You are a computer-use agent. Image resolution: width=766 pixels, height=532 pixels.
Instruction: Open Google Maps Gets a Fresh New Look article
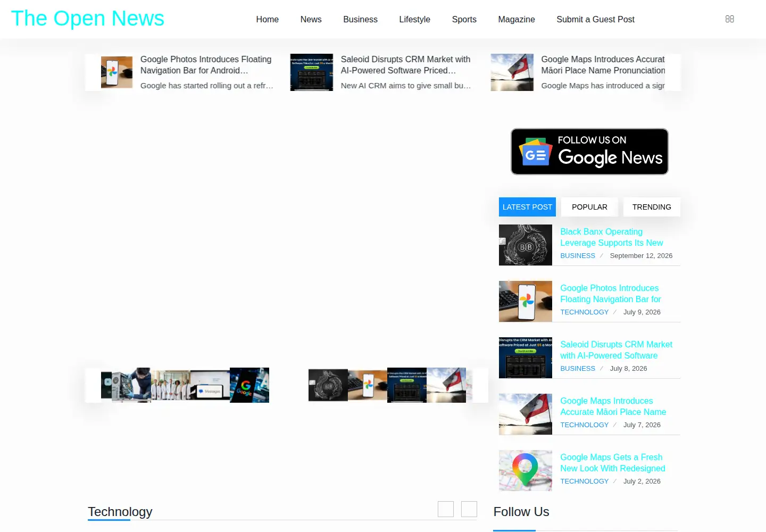(x=612, y=463)
